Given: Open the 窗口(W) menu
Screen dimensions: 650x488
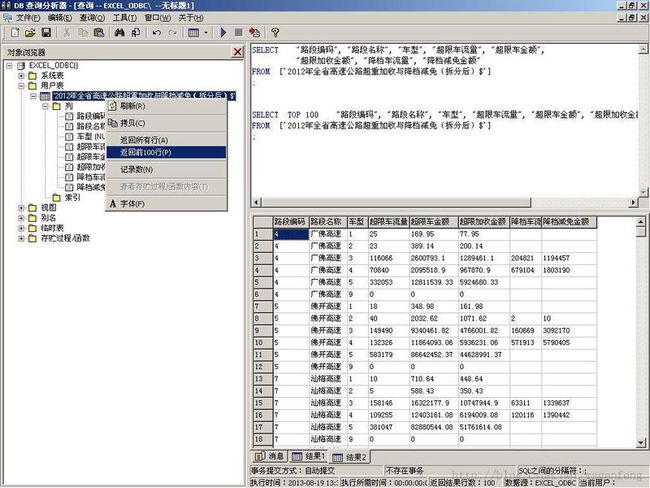Looking at the screenshot, I should click(158, 17).
